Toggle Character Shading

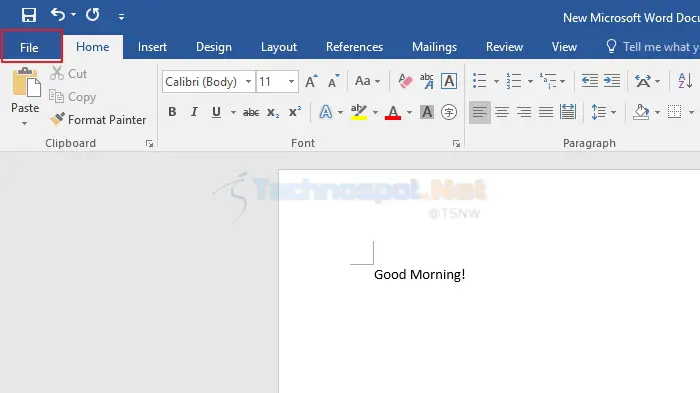point(427,112)
